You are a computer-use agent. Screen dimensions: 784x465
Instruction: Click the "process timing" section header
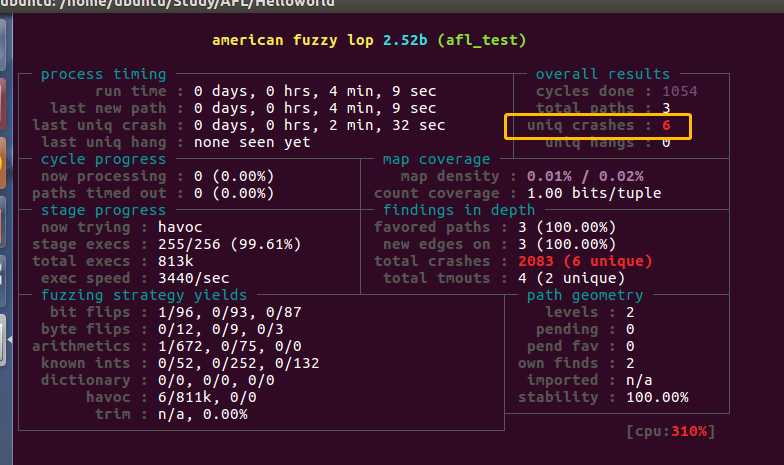point(104,74)
